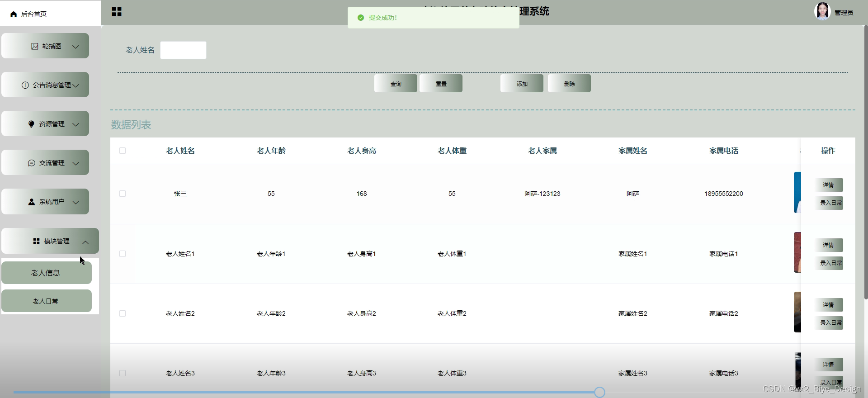This screenshot has height=398, width=868.
Task: Click the four-square grid icon in header
Action: (117, 12)
